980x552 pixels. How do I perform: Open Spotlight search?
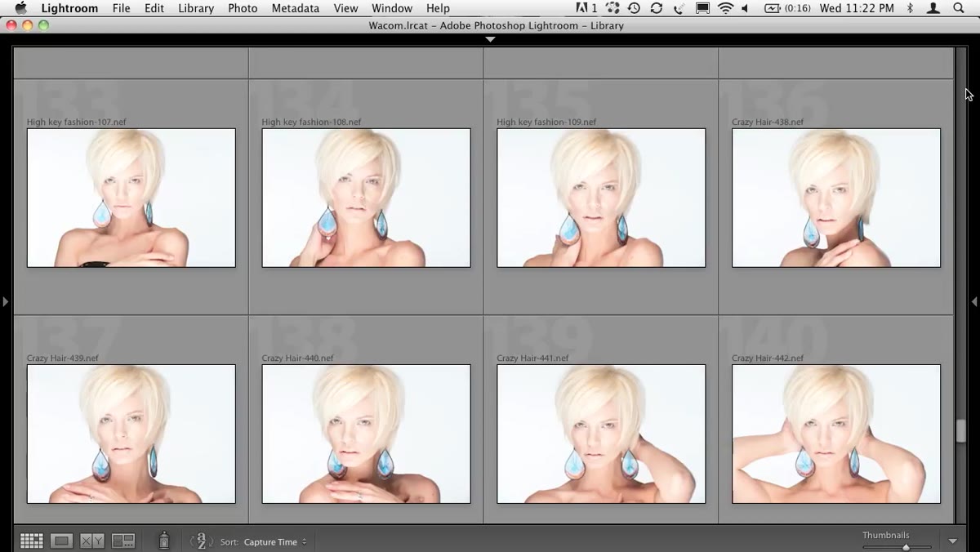(959, 8)
